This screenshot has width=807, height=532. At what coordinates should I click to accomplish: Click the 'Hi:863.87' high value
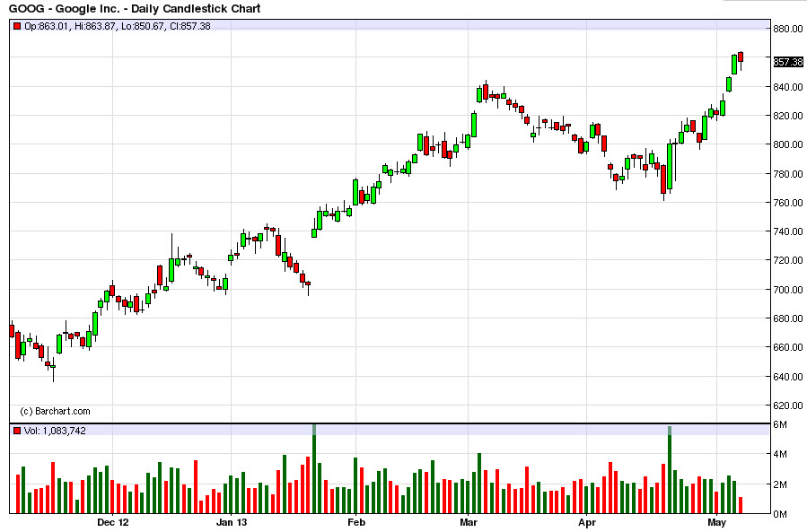pos(95,26)
